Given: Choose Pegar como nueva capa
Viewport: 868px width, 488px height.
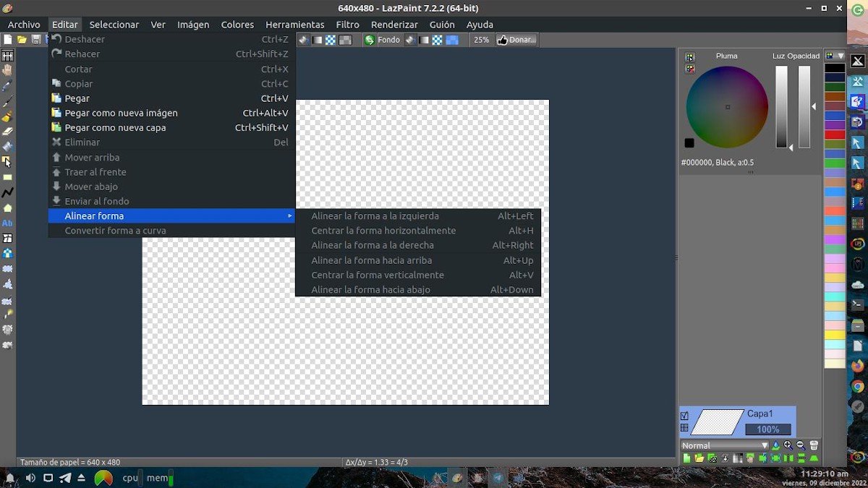Looking at the screenshot, I should click(x=172, y=127).
